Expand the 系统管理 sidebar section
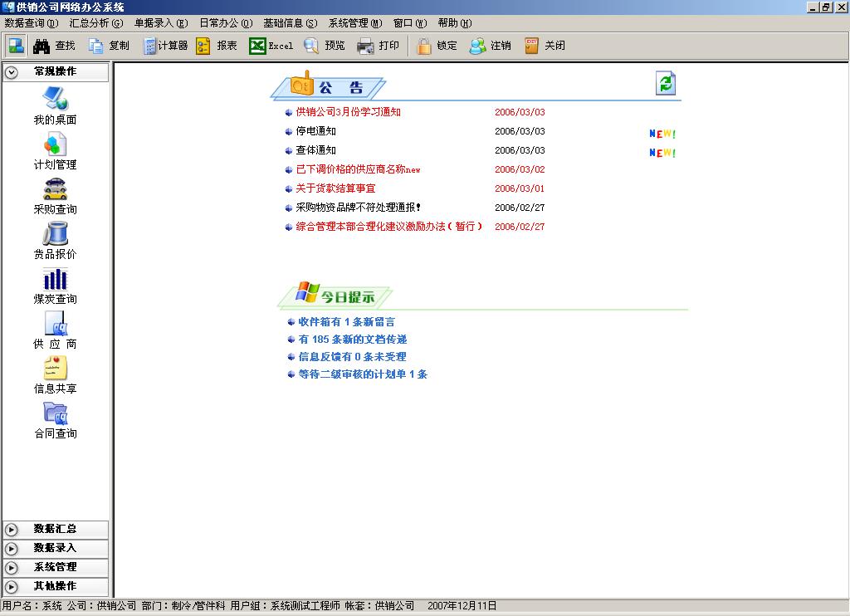The width and height of the screenshot is (850, 616). (55, 567)
